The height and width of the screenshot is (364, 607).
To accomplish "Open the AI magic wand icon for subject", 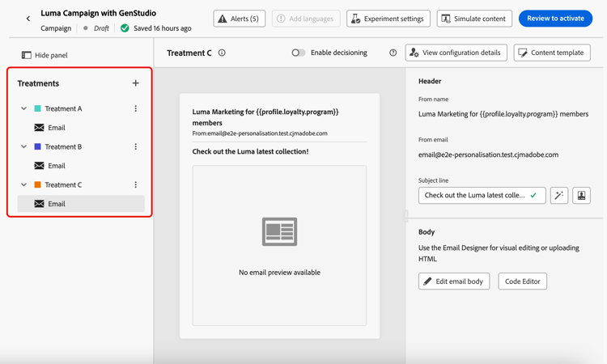I will pos(559,195).
